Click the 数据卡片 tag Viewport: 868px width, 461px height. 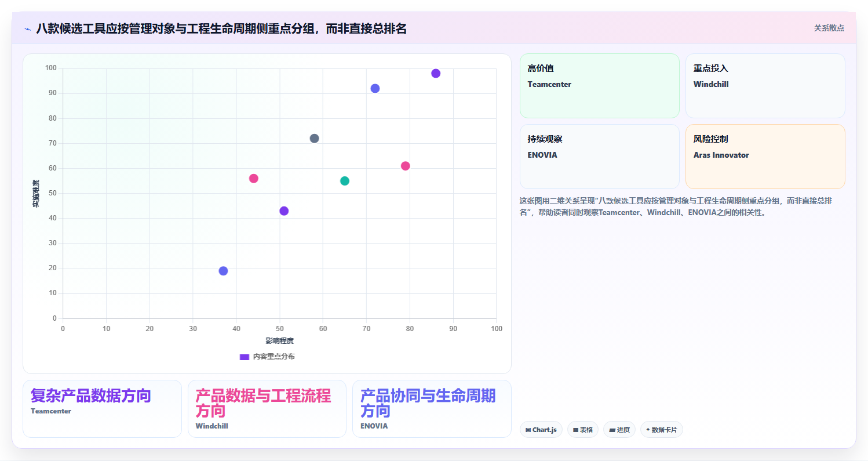(x=661, y=430)
